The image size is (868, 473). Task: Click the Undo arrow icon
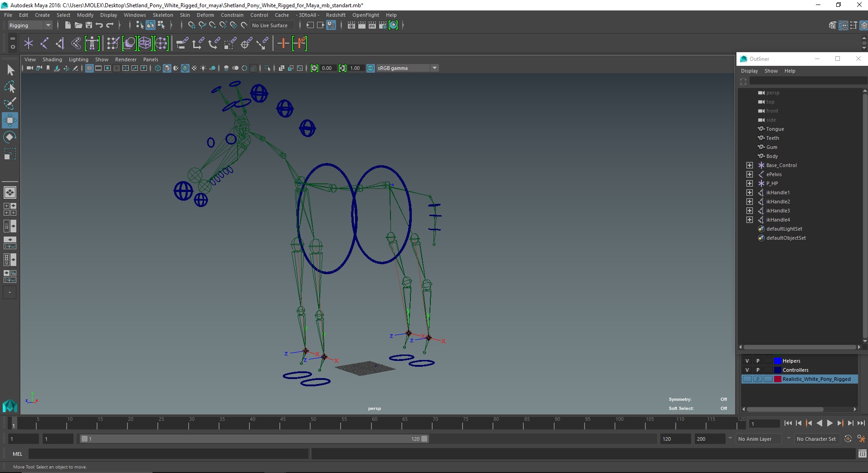click(x=99, y=25)
